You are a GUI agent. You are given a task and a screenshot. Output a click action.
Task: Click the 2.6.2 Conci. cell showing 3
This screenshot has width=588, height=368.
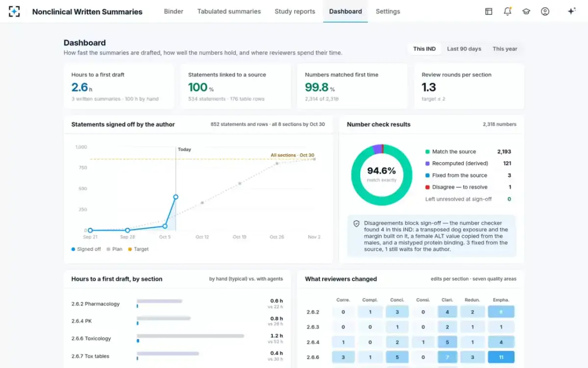tap(397, 312)
